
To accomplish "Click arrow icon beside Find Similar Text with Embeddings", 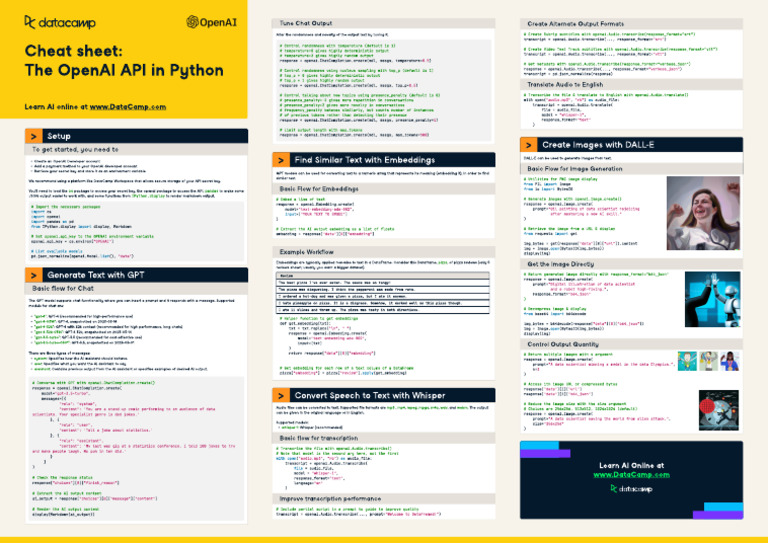I will tap(281, 160).
